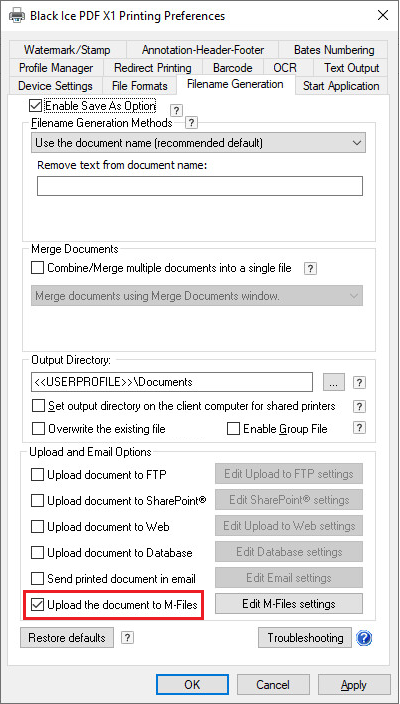Click help icon beside output directory browse button
The image size is (400, 704).
359,383
